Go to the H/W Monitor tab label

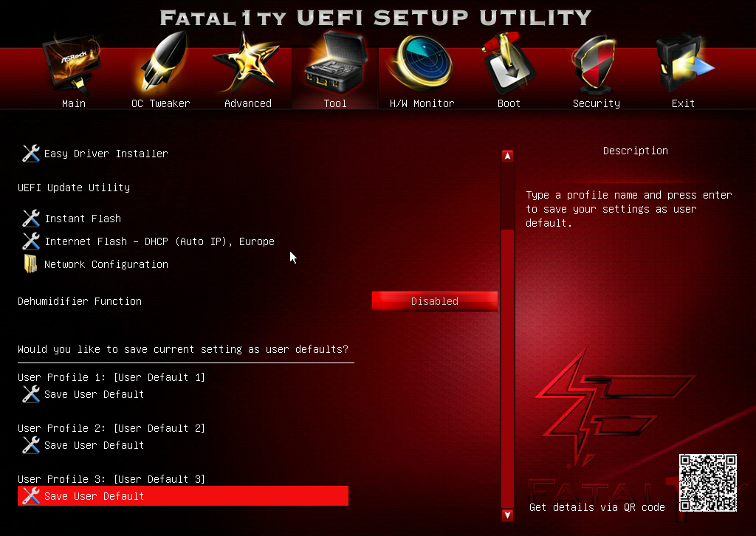(422, 103)
